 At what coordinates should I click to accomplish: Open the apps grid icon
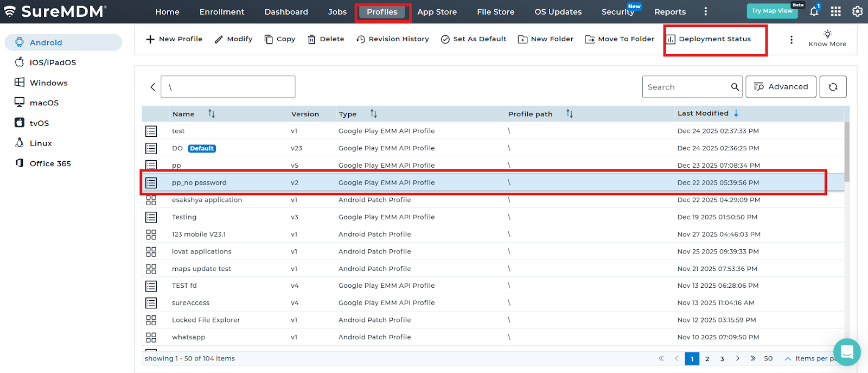pyautogui.click(x=835, y=11)
